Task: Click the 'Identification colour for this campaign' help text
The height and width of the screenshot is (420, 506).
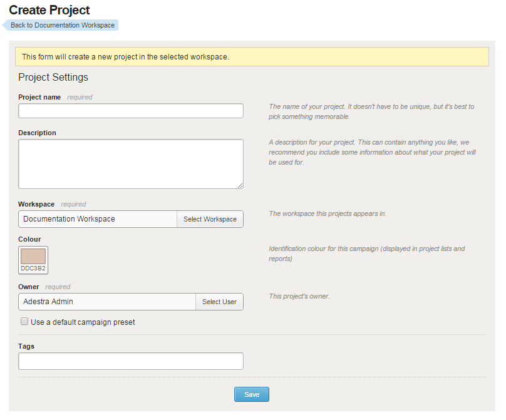Action: pos(366,254)
